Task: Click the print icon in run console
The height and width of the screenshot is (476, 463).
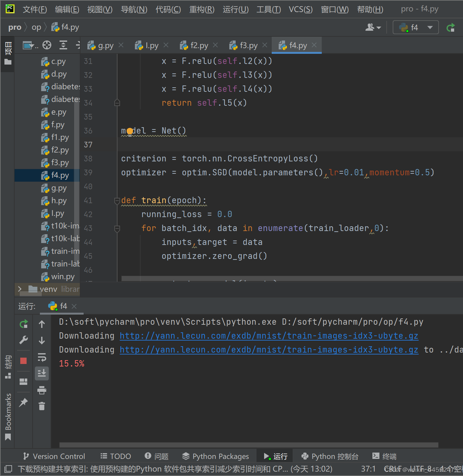Action: tap(42, 390)
